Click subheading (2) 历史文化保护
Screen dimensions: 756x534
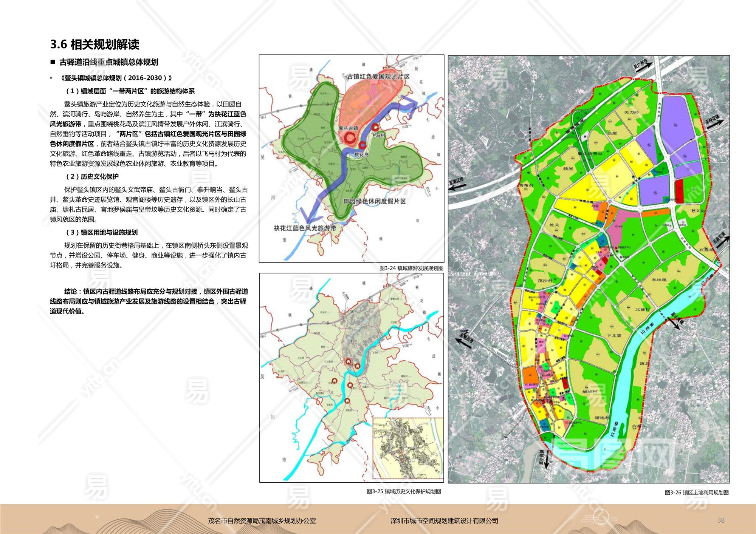pyautogui.click(x=92, y=176)
